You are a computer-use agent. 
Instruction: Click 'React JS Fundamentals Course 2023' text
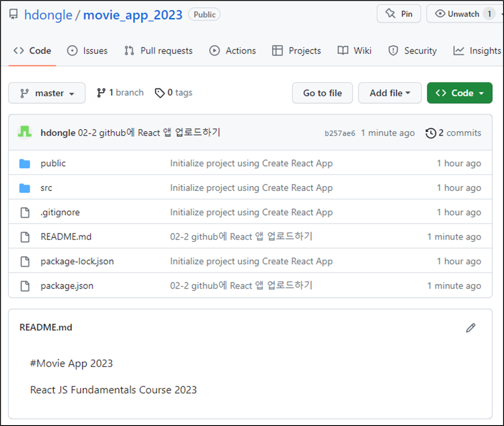click(114, 390)
